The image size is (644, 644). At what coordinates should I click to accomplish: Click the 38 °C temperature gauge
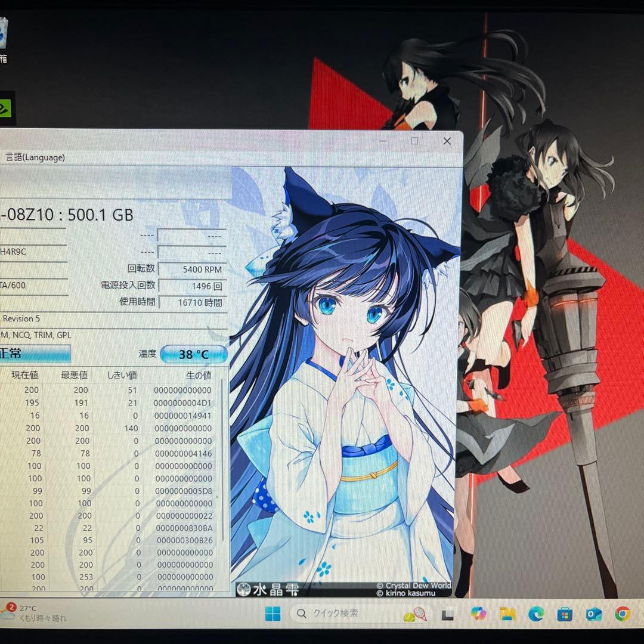coord(194,354)
